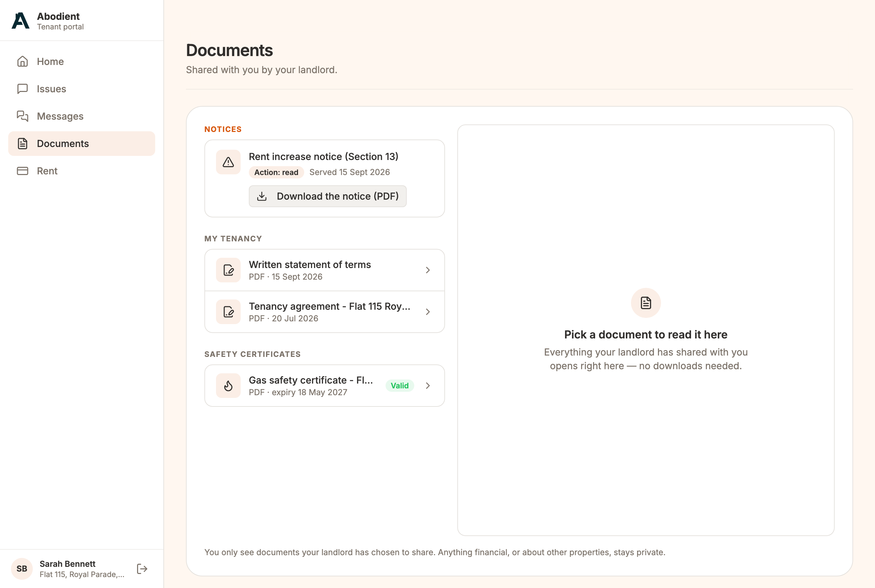The width and height of the screenshot is (875, 588).
Task: Click 'PDF · 15 Sept 2026' text
Action: click(286, 277)
